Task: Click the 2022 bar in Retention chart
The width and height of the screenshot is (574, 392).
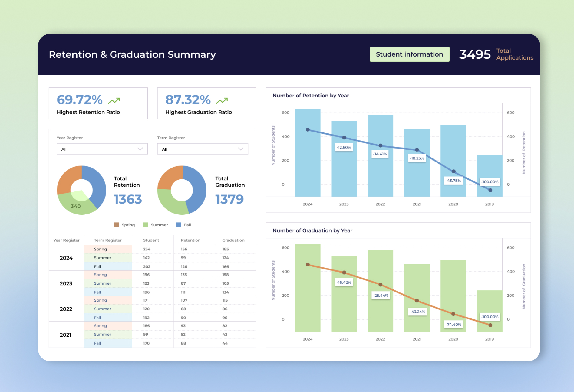Action: coord(380,156)
